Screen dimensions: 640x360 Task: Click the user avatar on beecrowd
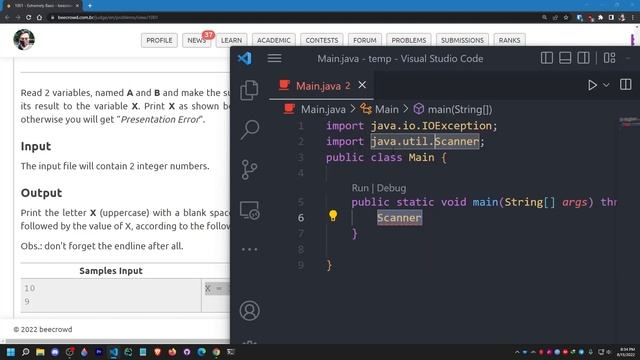point(24,40)
